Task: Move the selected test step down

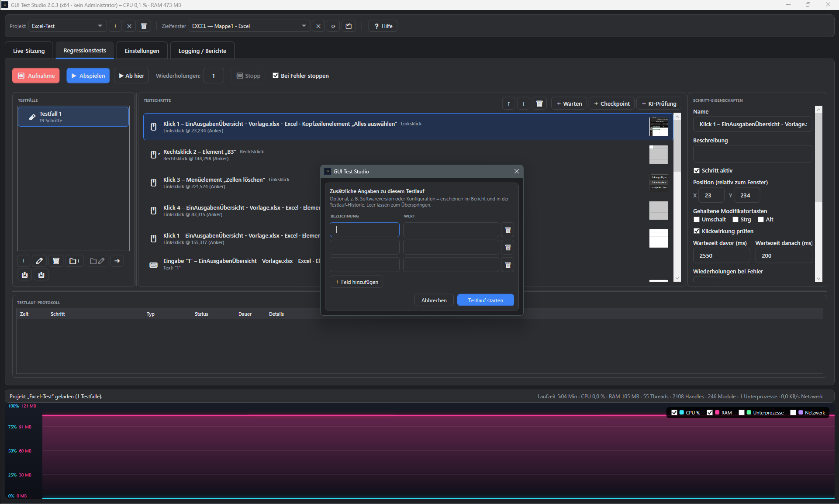Action: (x=524, y=104)
